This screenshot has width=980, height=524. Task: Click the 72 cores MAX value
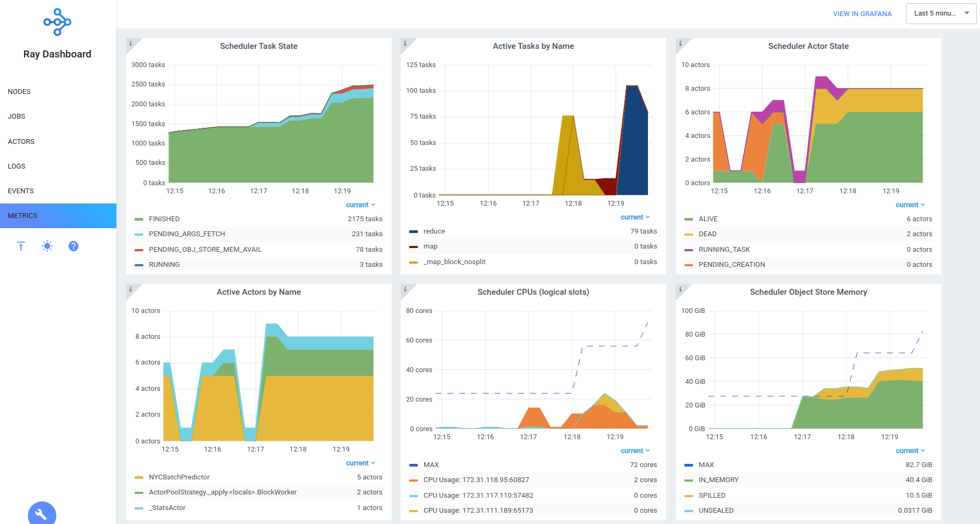(x=643, y=465)
